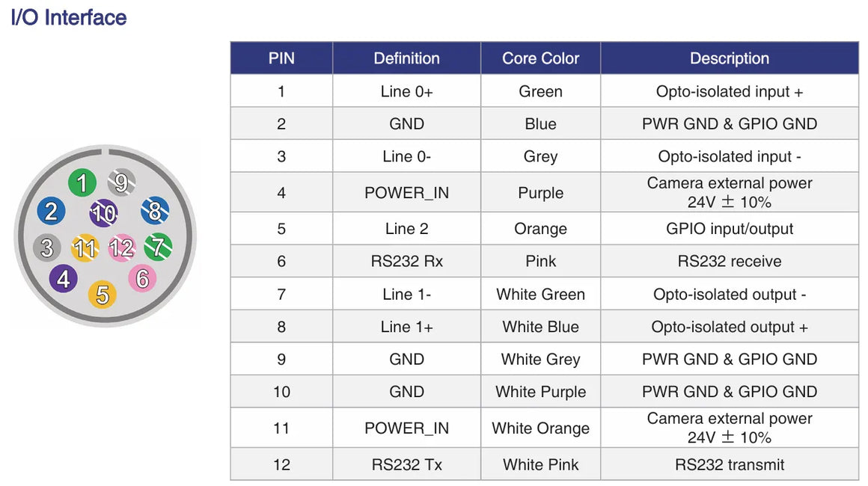The height and width of the screenshot is (486, 868).
Task: Click the green pin 1 circle
Action: pyautogui.click(x=82, y=183)
